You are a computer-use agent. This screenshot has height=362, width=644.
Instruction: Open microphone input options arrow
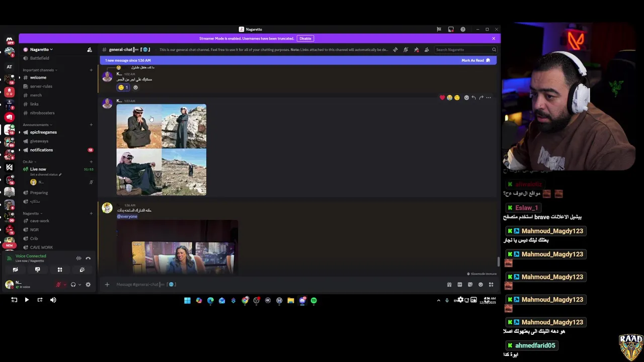click(64, 285)
